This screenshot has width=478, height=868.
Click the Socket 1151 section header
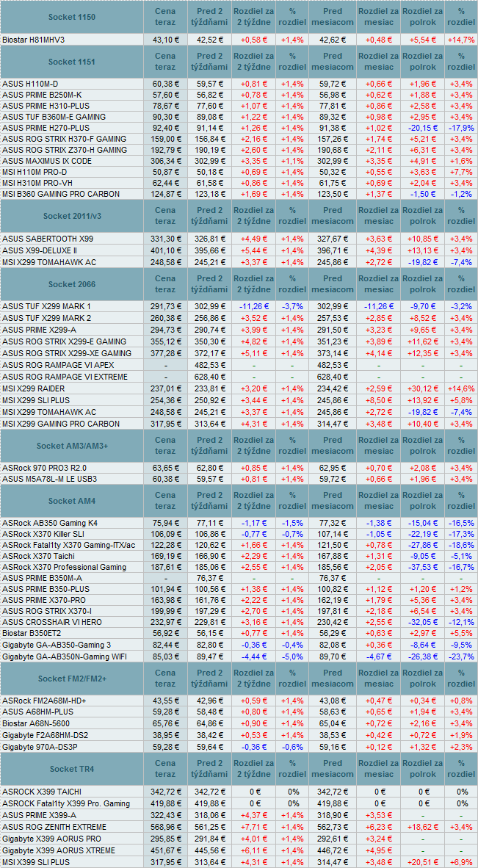72,62
